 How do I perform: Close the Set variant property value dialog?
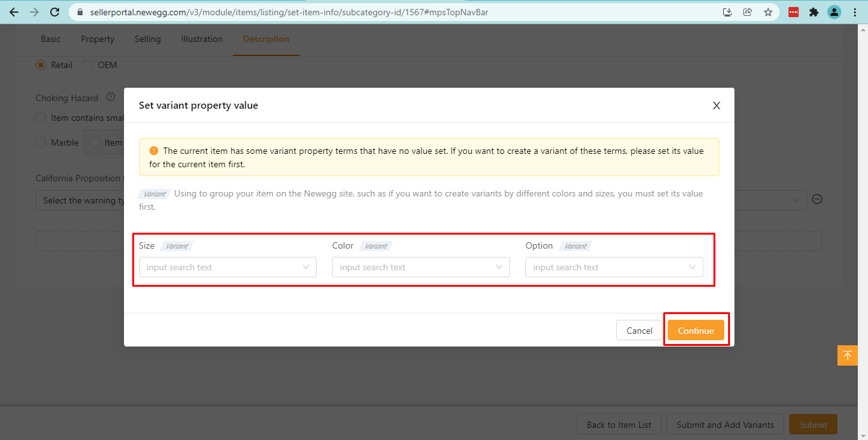tap(717, 106)
